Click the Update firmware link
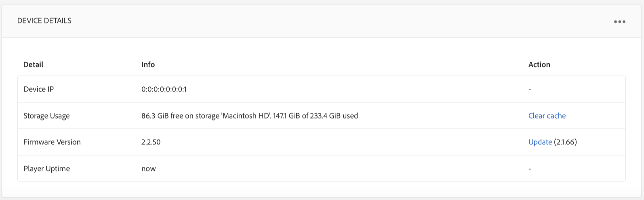This screenshot has height=200, width=644. pyautogui.click(x=540, y=142)
